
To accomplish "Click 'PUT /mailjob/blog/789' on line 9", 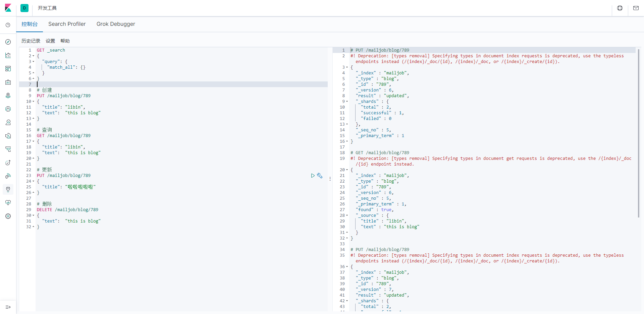I will click(x=64, y=96).
